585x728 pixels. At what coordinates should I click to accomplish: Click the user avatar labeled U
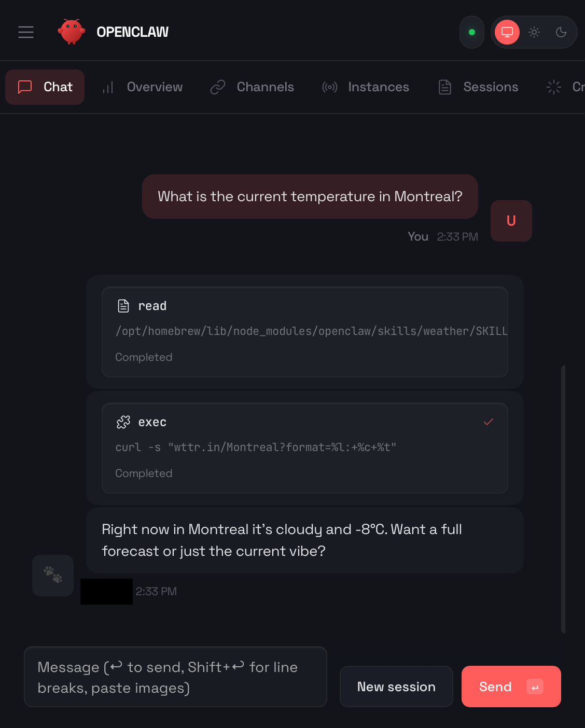(x=511, y=221)
